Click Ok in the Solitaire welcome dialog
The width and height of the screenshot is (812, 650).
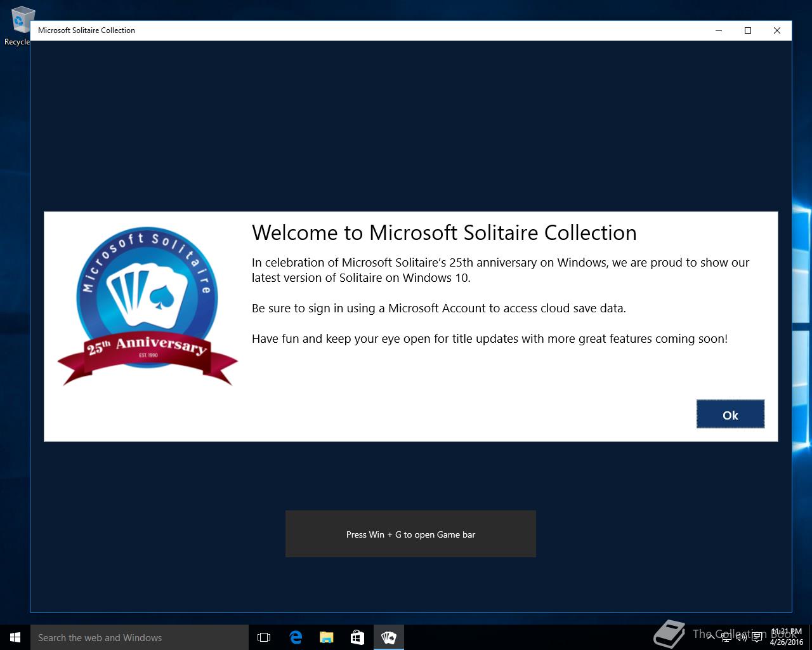(730, 415)
